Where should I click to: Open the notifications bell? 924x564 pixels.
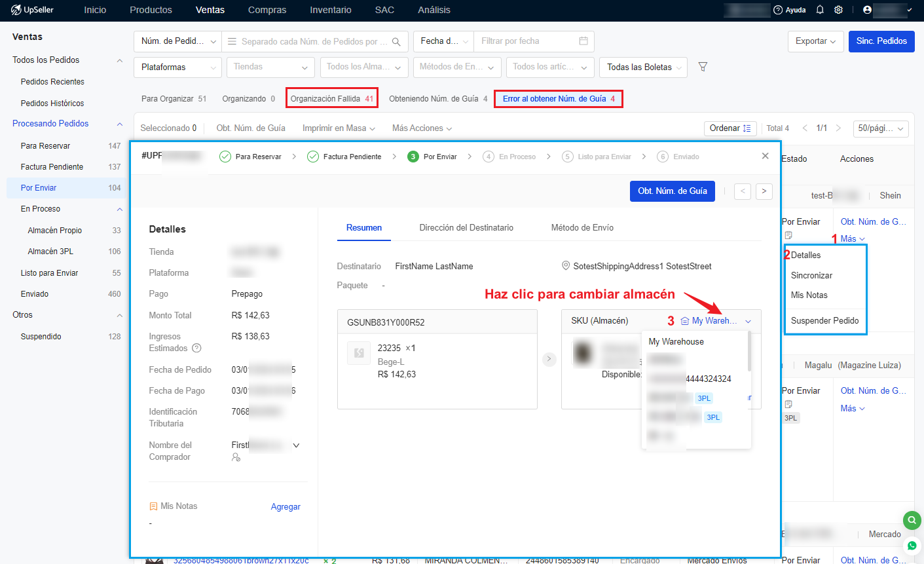pyautogui.click(x=820, y=10)
